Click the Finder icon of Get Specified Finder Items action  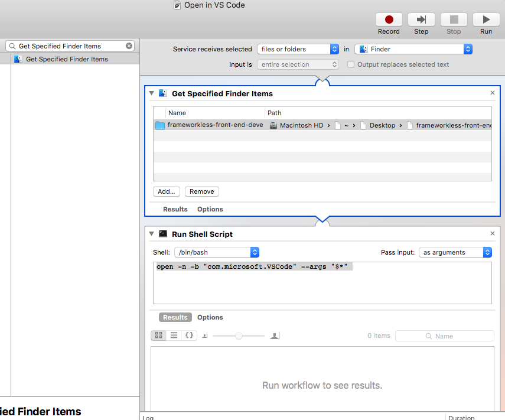163,93
